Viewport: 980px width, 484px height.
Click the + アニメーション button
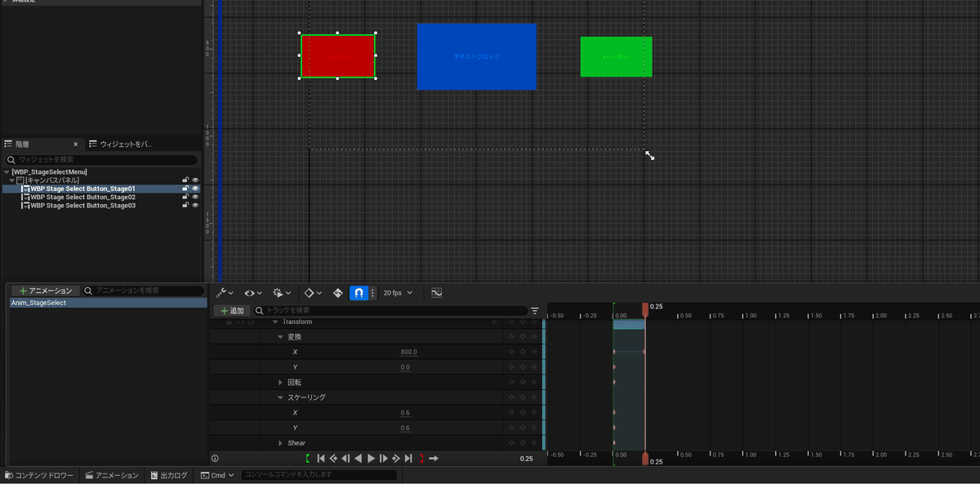pyautogui.click(x=46, y=291)
